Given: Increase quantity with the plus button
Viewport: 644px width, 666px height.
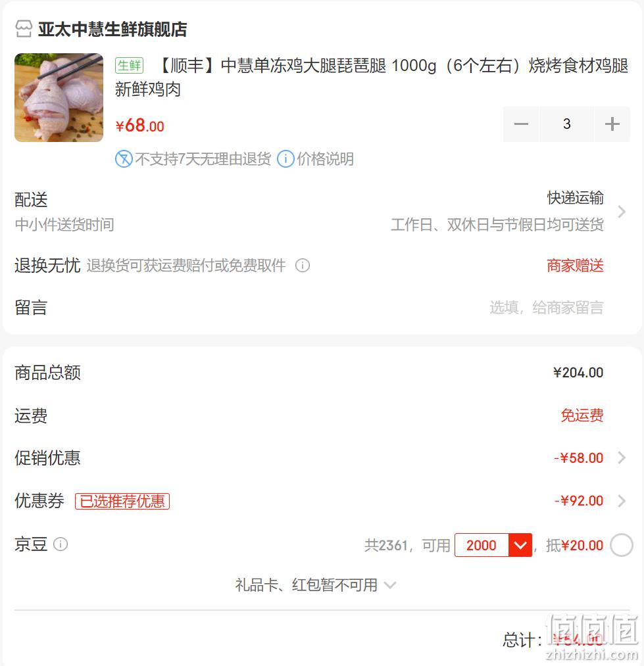Looking at the screenshot, I should [x=612, y=124].
